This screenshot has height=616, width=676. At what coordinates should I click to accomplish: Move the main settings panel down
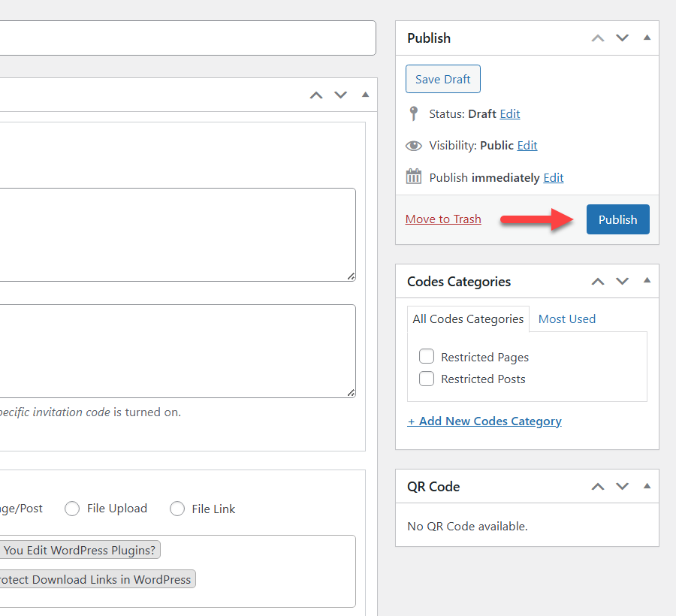[340, 95]
